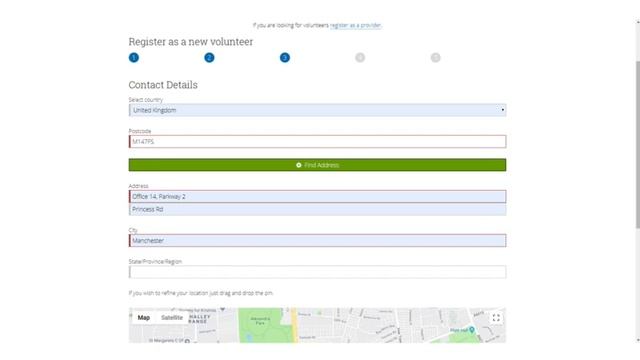Screen dimensions: 640x360
Task: Click the map location marker pin
Action: pyautogui.click(x=472, y=329)
